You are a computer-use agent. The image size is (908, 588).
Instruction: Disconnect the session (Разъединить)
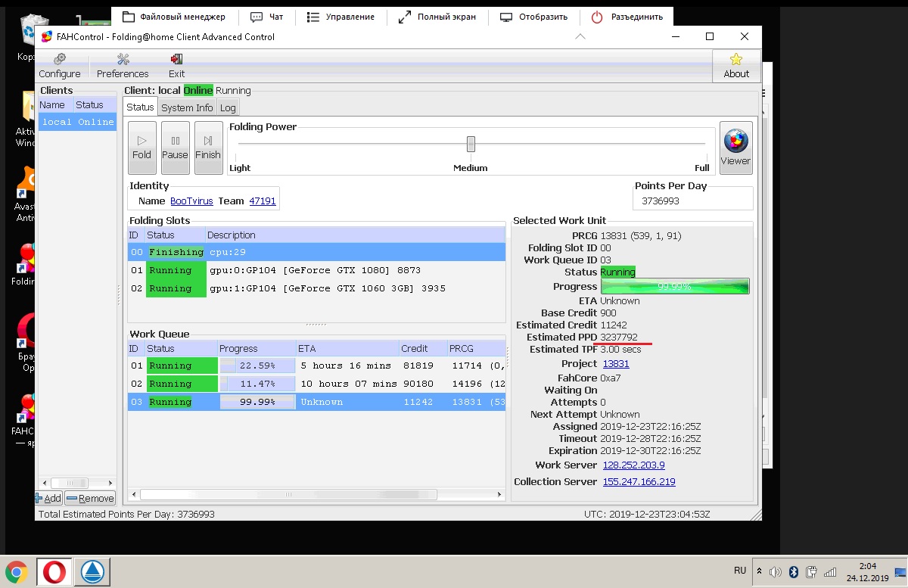click(x=627, y=17)
